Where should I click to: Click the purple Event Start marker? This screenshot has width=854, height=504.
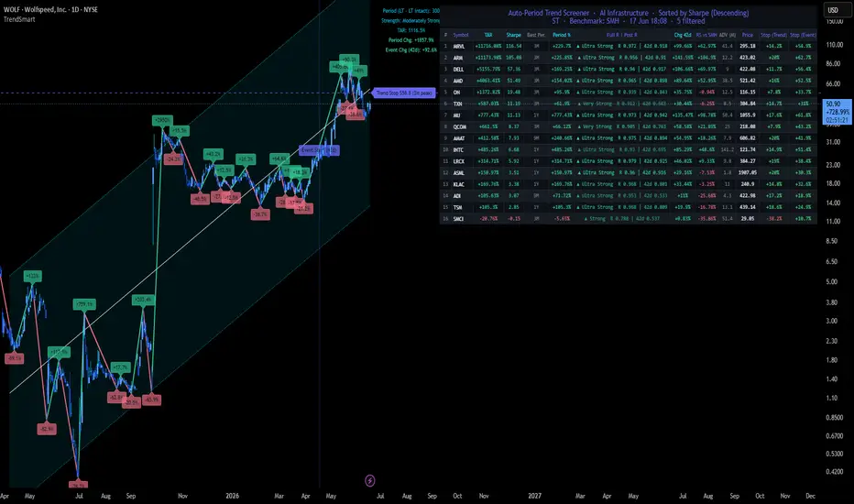(319, 150)
